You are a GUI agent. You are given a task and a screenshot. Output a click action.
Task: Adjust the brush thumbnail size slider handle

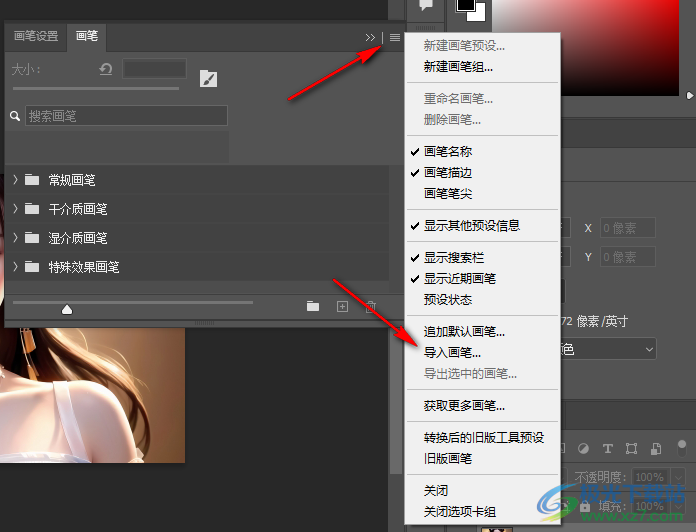(x=67, y=309)
